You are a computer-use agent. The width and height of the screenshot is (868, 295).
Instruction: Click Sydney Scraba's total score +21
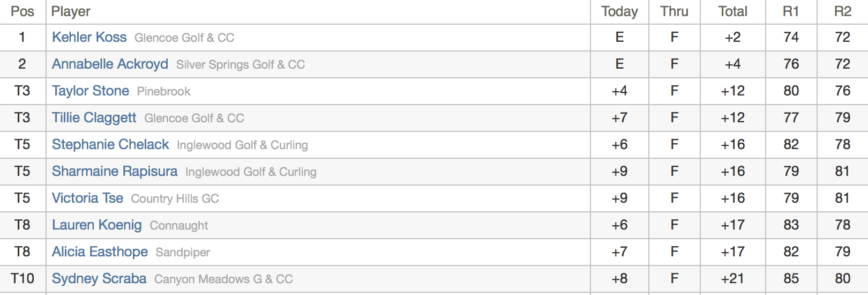[732, 278]
